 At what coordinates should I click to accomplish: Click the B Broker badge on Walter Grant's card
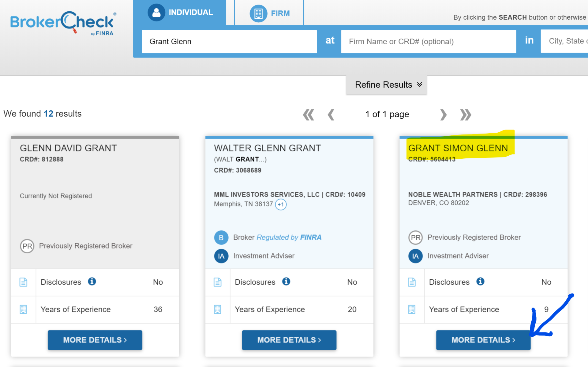pyautogui.click(x=221, y=238)
